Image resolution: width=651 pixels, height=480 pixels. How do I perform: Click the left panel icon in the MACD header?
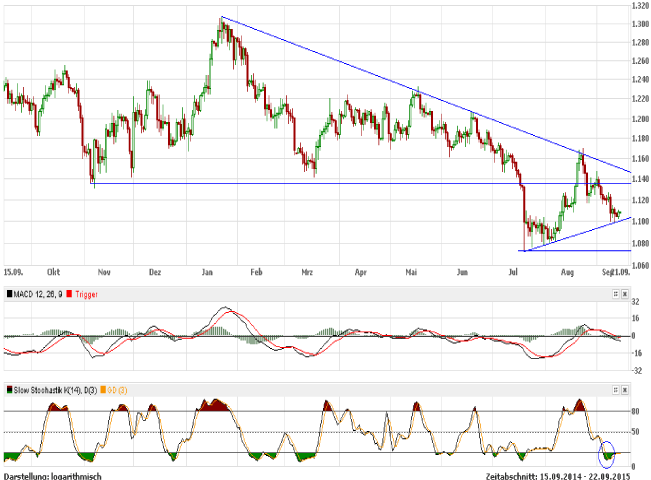tap(614, 294)
